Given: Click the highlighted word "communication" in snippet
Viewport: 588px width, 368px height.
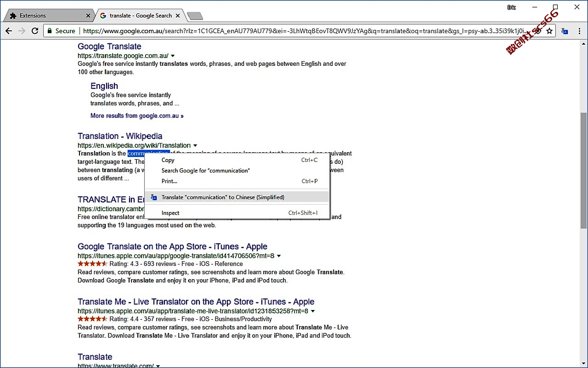Looking at the screenshot, I should point(149,154).
